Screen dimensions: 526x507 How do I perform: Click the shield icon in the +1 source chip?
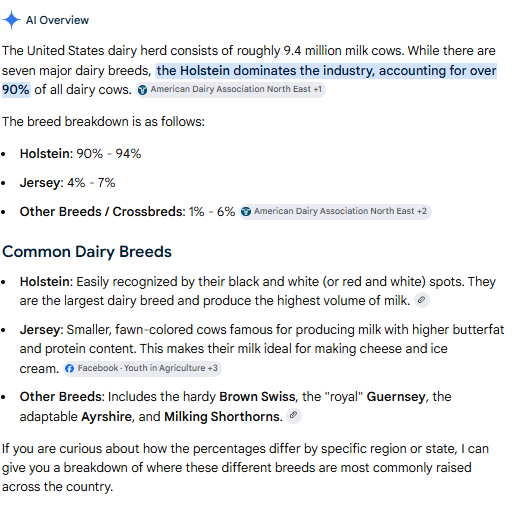point(142,90)
